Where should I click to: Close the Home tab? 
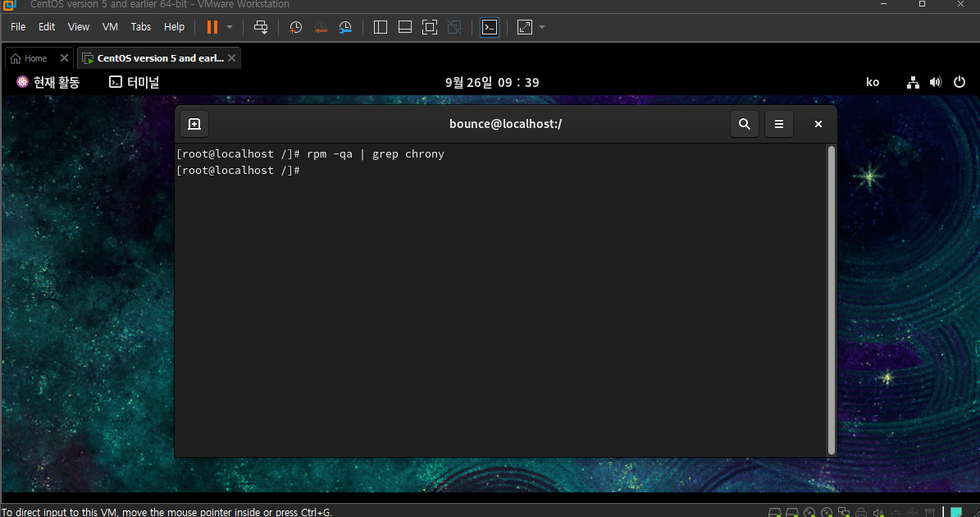64,58
